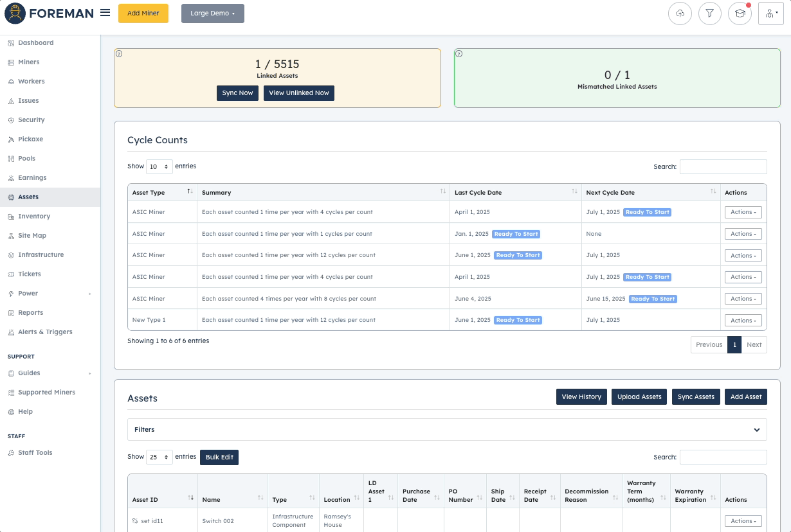
Task: Click the Foreman logo
Action: 50,13
